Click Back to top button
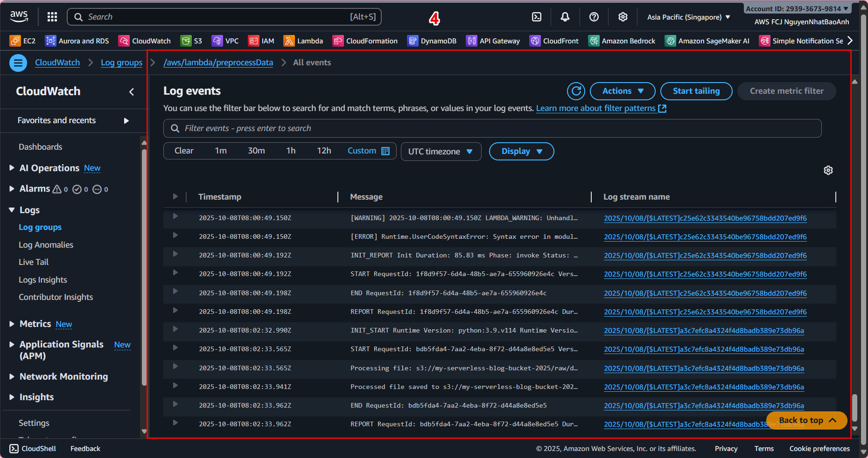 [807, 420]
